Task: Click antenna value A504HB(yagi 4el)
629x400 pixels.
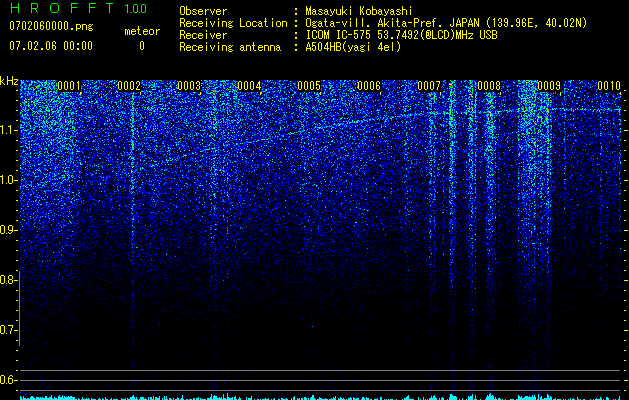Action: 353,47
